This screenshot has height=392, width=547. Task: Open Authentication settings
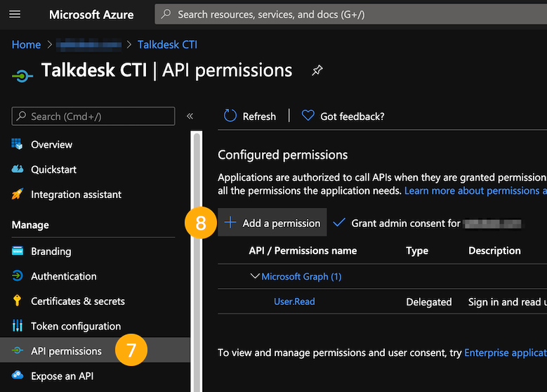point(64,277)
